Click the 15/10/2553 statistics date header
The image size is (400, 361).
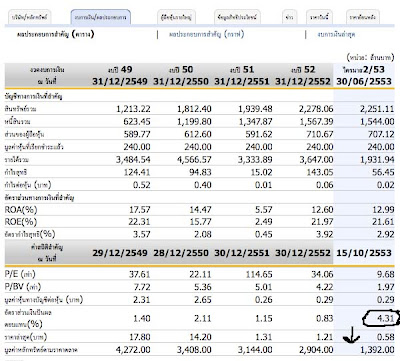tap(364, 253)
